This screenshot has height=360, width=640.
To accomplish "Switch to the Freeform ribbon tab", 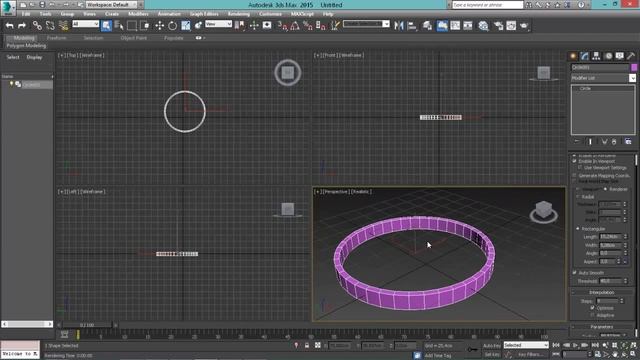I will click(56, 38).
